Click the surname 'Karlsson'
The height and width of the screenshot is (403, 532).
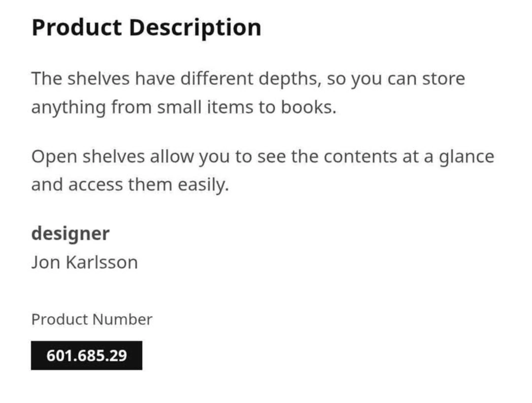point(102,262)
